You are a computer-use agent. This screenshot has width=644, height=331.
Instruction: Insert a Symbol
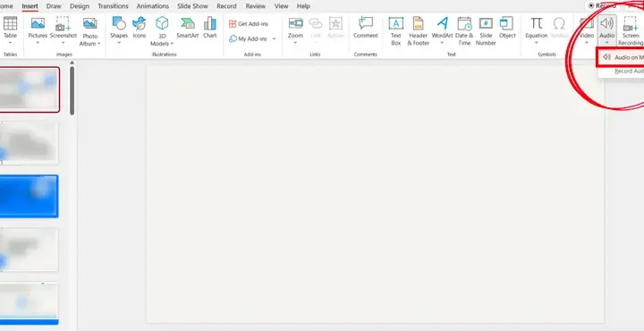559,28
